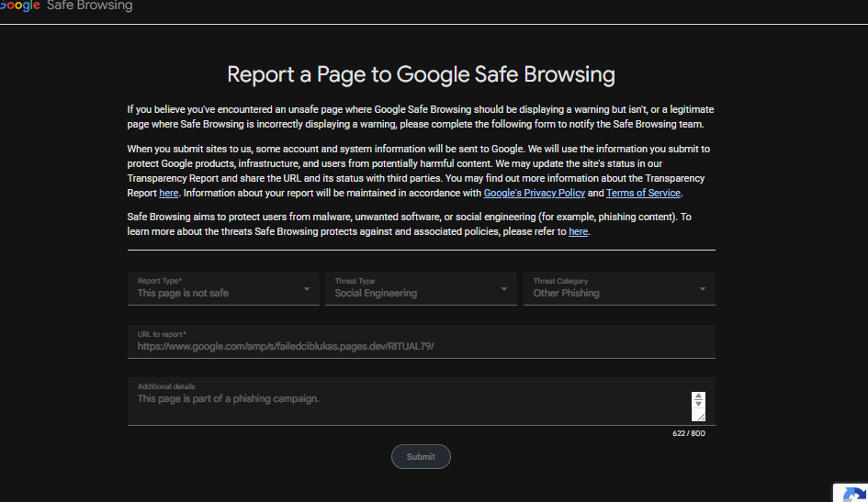Screen dimensions: 868x502
Task: Click the arrow icon beside 'Other Phishing'
Action: tap(703, 290)
